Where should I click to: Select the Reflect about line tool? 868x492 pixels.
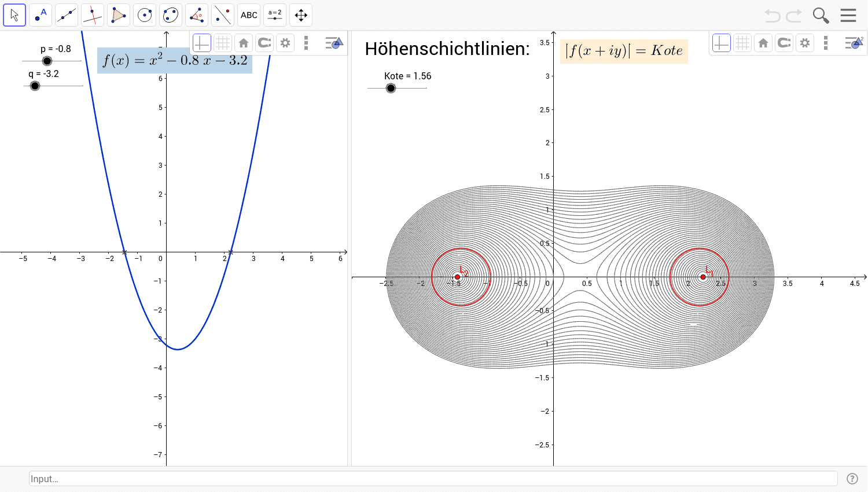click(x=223, y=15)
